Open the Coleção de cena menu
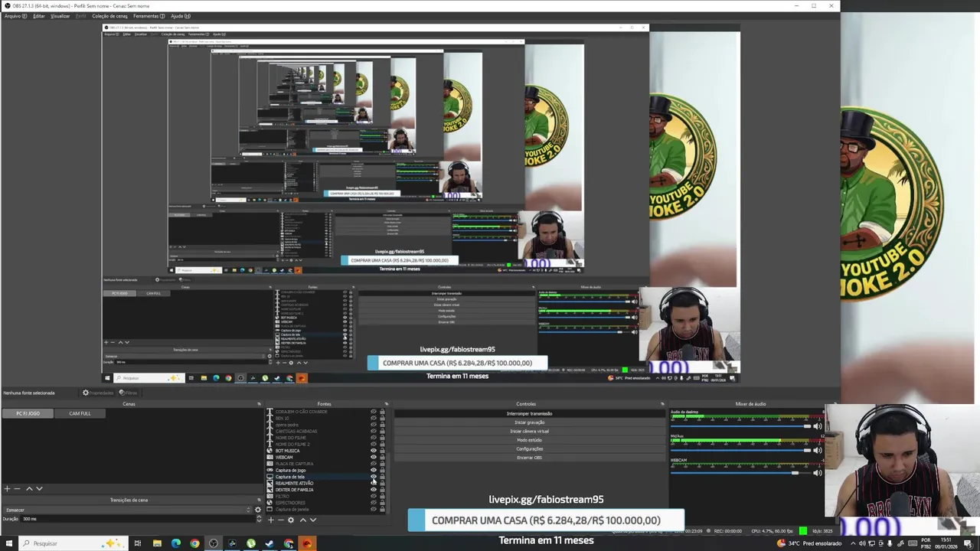This screenshot has height=551, width=980. (109, 16)
